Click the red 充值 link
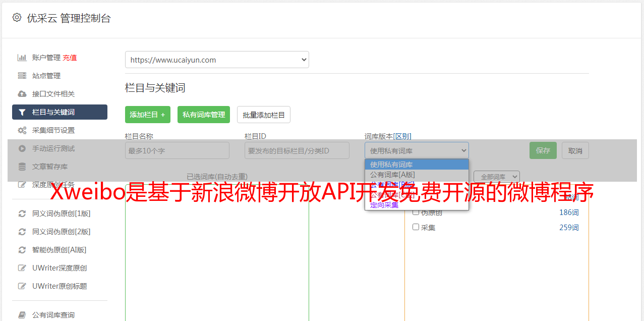 coord(70,58)
